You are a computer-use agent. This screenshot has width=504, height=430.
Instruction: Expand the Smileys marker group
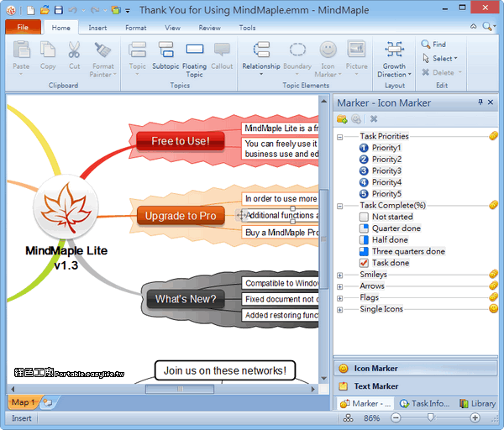click(x=339, y=275)
